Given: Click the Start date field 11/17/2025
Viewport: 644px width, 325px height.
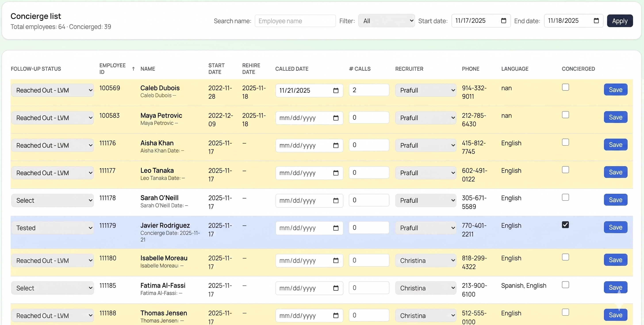Looking at the screenshot, I should [x=481, y=21].
